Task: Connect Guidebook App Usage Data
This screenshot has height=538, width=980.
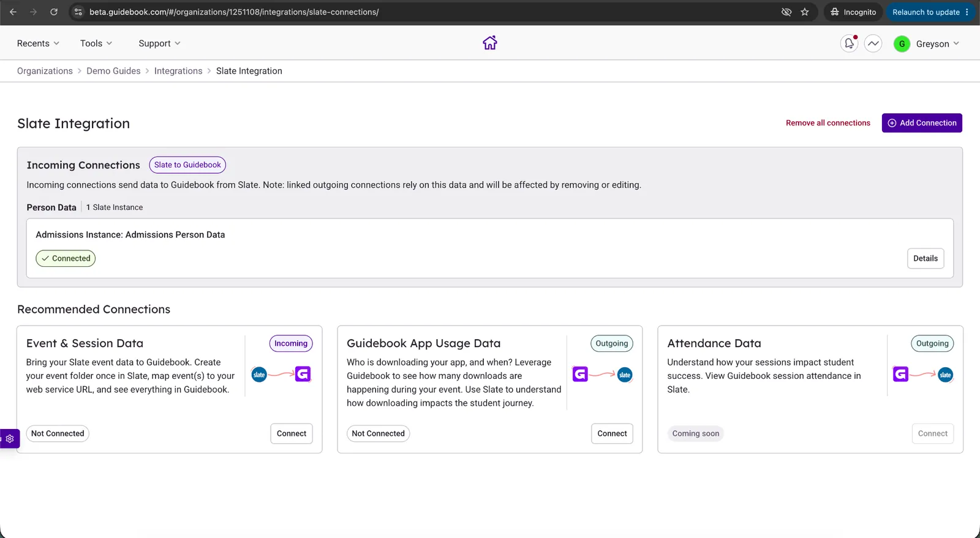Action: point(612,433)
